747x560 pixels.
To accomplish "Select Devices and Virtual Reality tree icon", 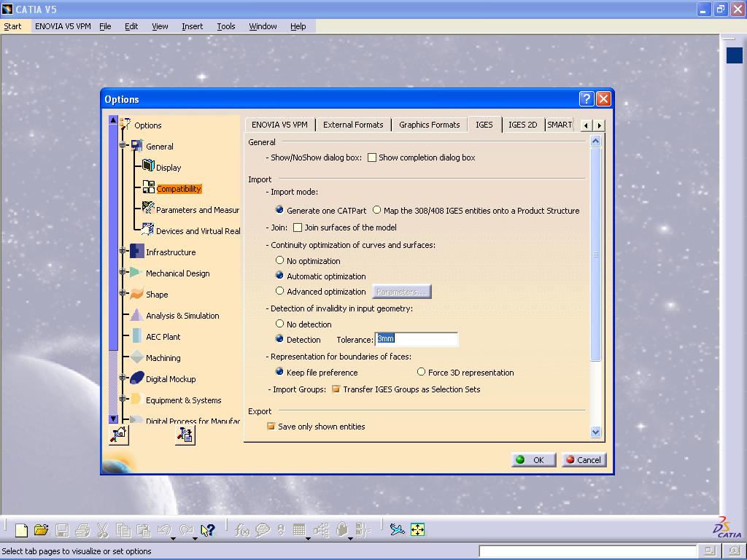I will (x=148, y=229).
